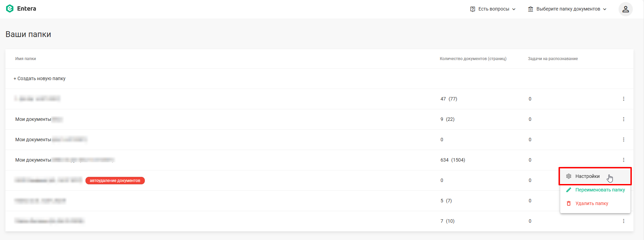Click the "Имя папки" column header
This screenshot has width=644, height=240.
click(x=25, y=59)
